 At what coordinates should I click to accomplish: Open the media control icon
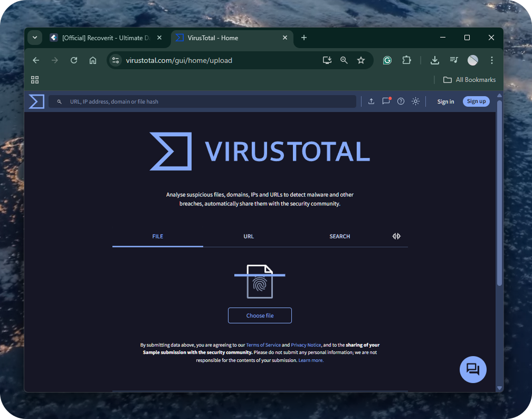click(x=454, y=60)
